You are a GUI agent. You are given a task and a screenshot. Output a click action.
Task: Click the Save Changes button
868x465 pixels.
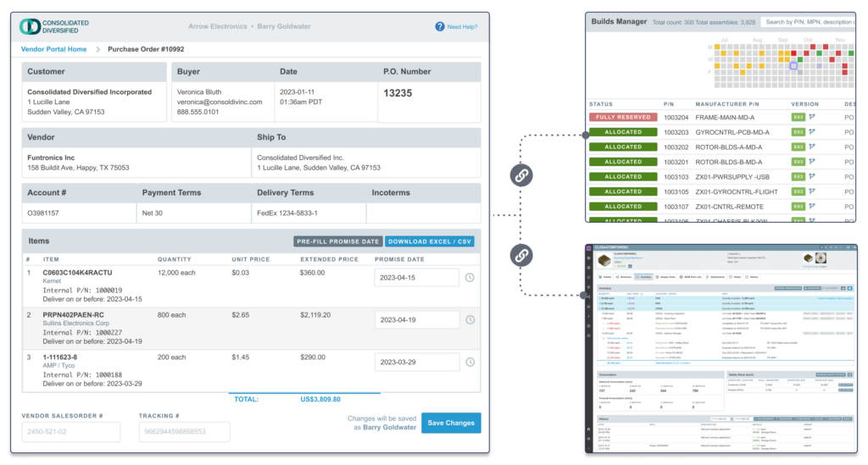point(451,423)
